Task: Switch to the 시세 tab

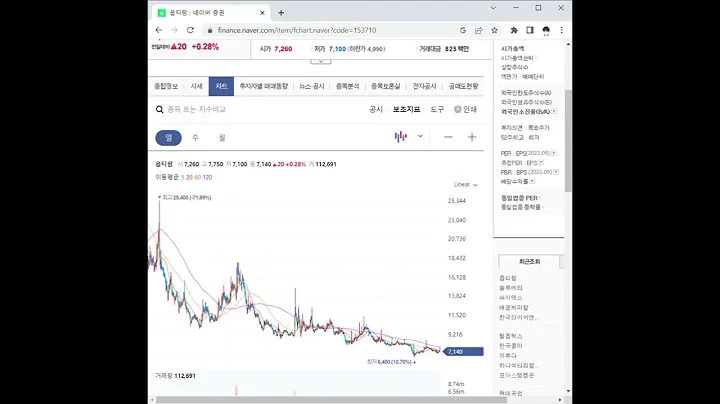Action: pos(197,86)
